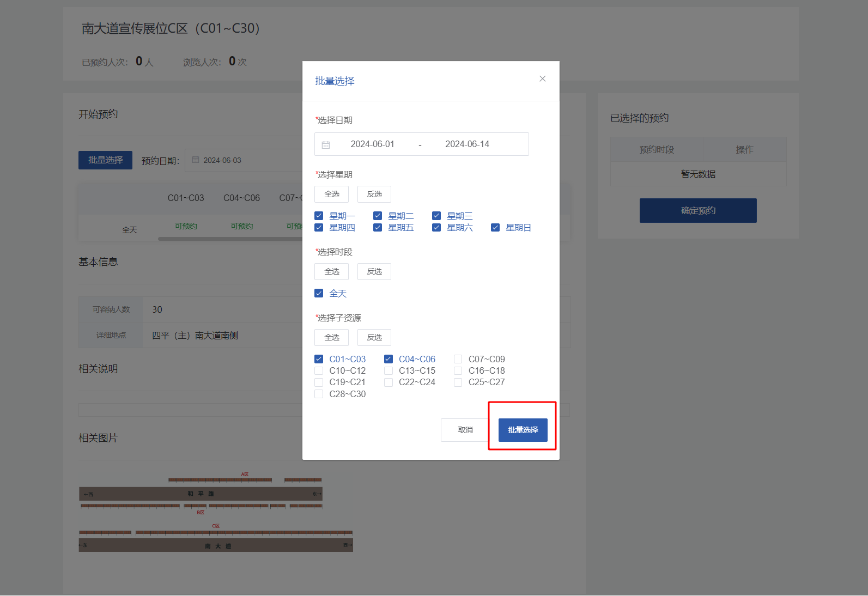Open the booth layout map image
This screenshot has width=868, height=596.
[216, 512]
